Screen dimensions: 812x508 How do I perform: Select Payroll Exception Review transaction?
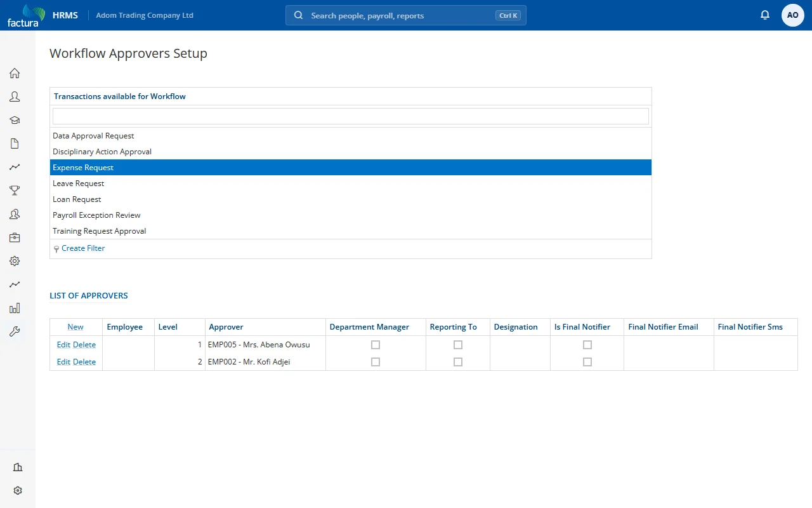[351, 215]
